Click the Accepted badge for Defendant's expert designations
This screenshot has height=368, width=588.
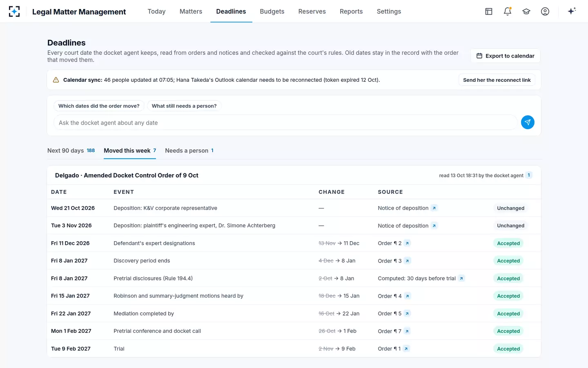(x=508, y=243)
